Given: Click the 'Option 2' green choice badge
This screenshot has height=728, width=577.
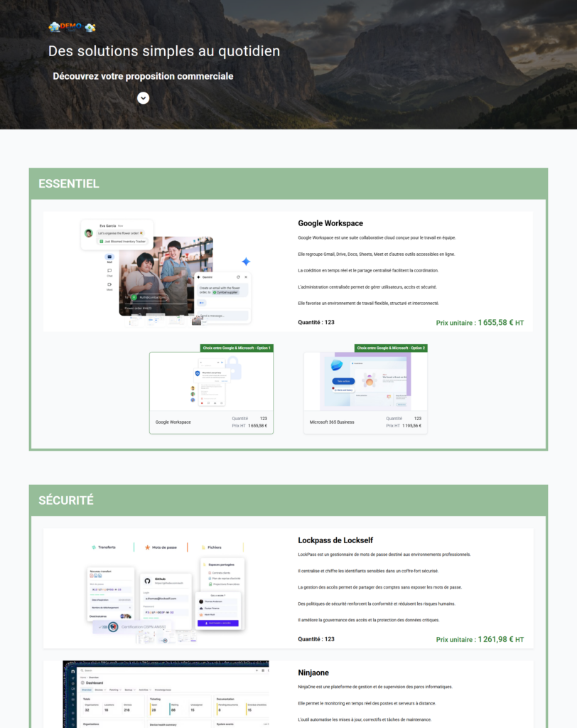Looking at the screenshot, I should click(392, 348).
